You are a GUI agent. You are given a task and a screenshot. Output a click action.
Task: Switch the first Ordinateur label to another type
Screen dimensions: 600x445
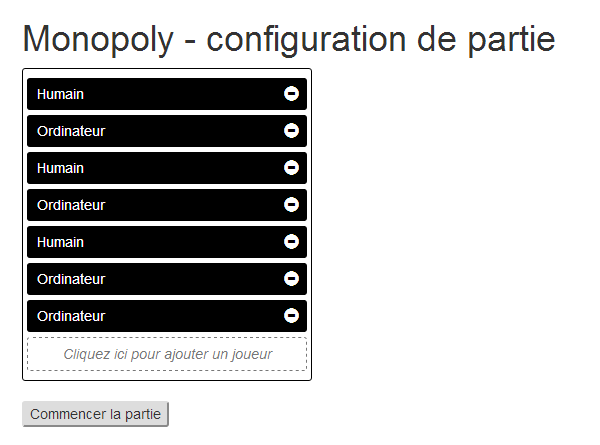pyautogui.click(x=71, y=131)
